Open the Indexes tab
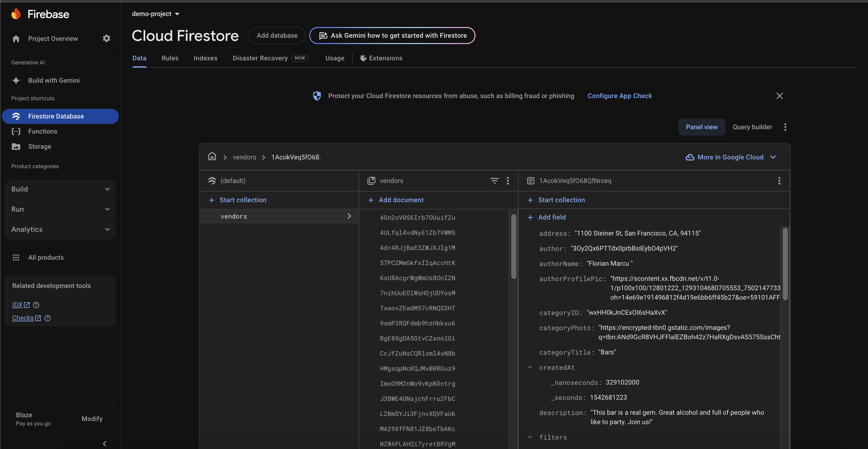The image size is (868, 449). click(205, 58)
